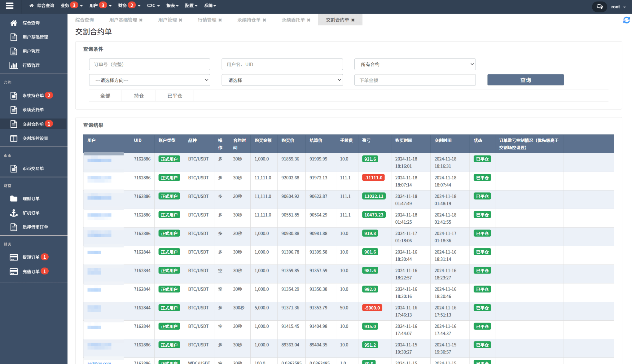Close the 交割合约单 tab
632x364 pixels.
353,20
